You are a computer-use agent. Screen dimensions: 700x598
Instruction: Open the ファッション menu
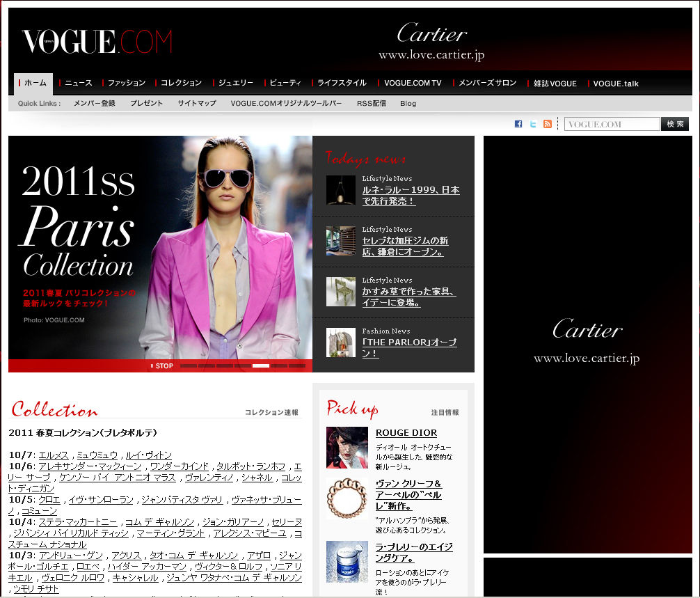point(127,83)
